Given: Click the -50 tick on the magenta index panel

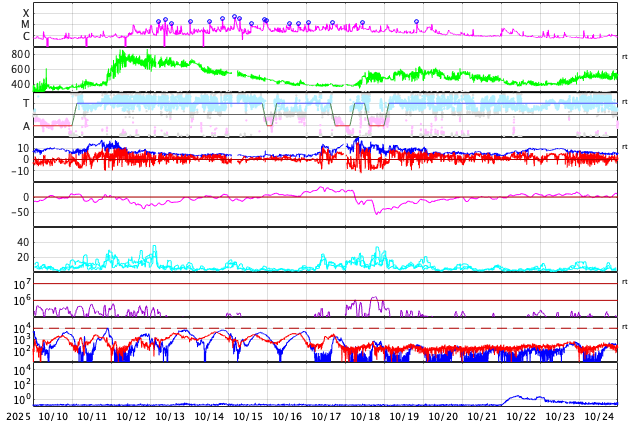Looking at the screenshot, I should 20,212.
